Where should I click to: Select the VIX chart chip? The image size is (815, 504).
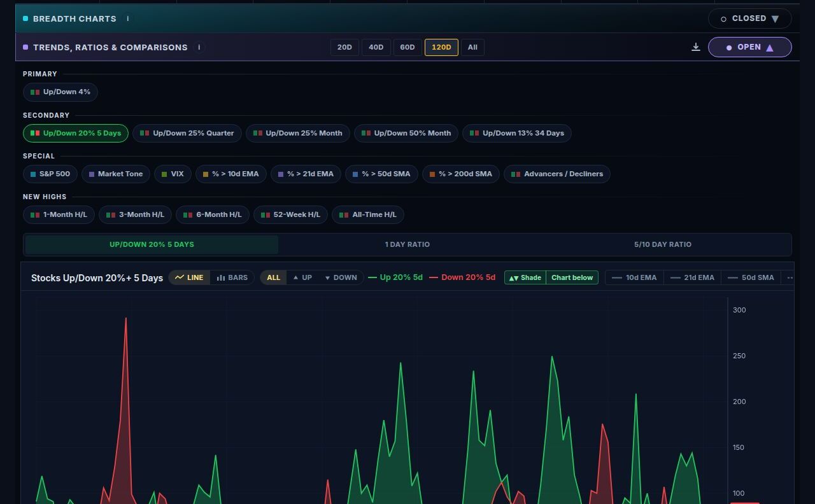[x=173, y=174]
